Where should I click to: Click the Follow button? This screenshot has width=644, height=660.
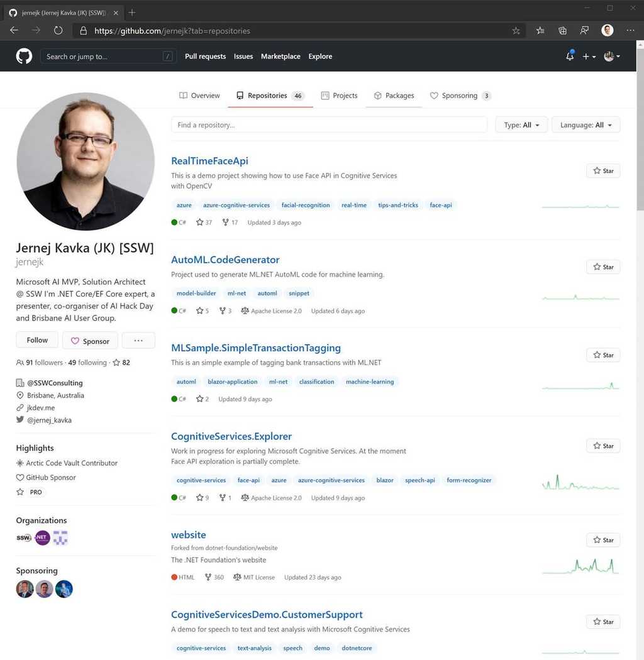click(x=36, y=339)
